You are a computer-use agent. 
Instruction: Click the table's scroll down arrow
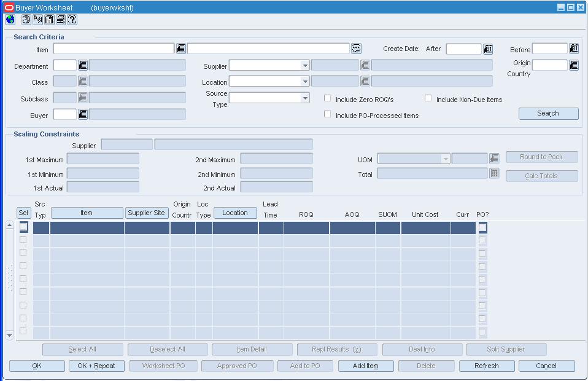point(9,335)
